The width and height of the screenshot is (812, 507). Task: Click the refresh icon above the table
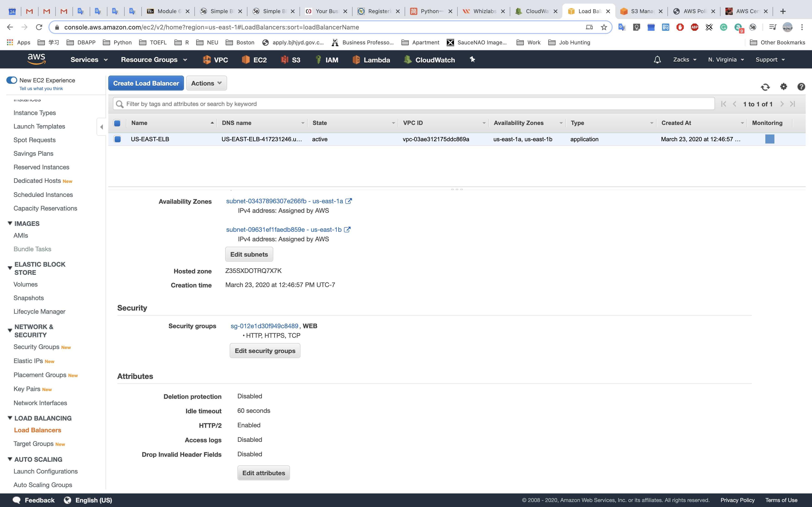765,87
